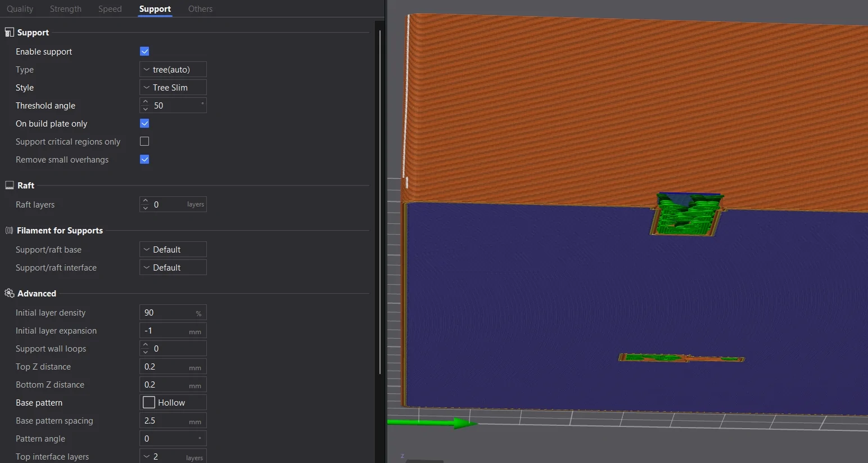
Task: Select the Support tab
Action: click(x=155, y=9)
